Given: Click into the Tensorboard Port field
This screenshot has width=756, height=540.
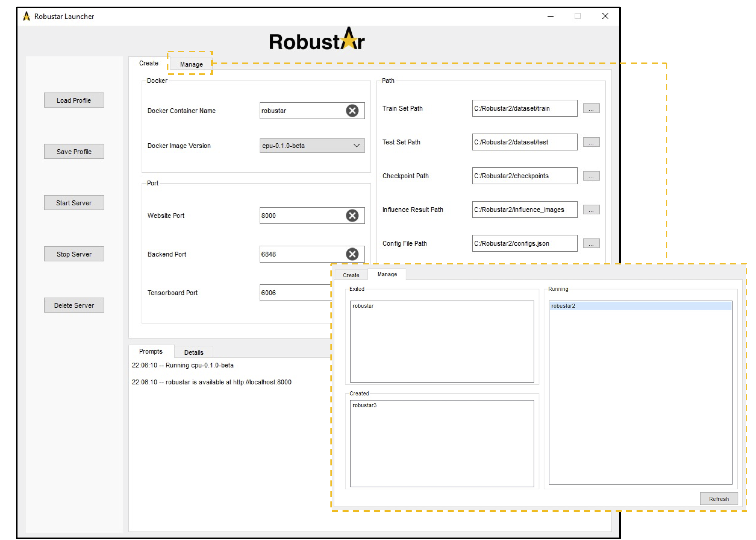Looking at the screenshot, I should click(293, 293).
